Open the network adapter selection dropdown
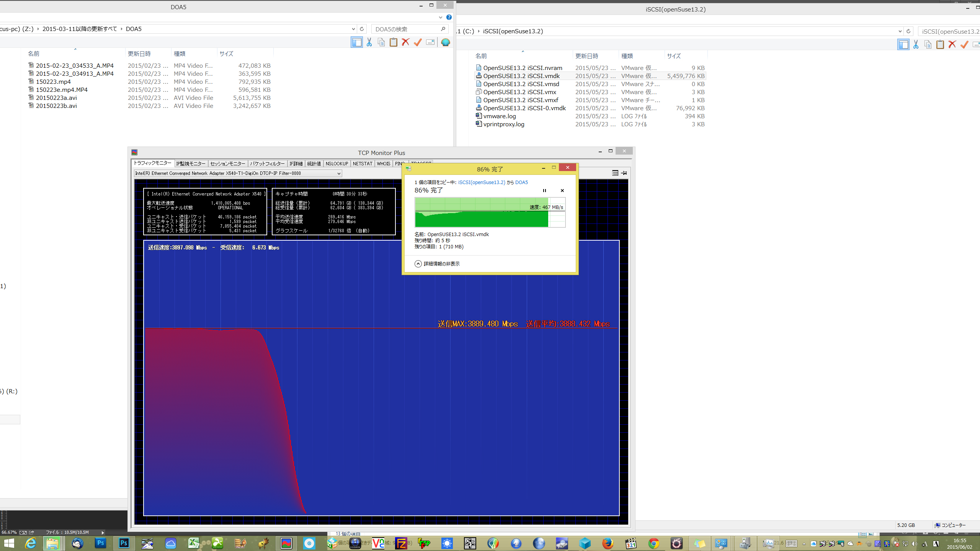 pos(339,173)
